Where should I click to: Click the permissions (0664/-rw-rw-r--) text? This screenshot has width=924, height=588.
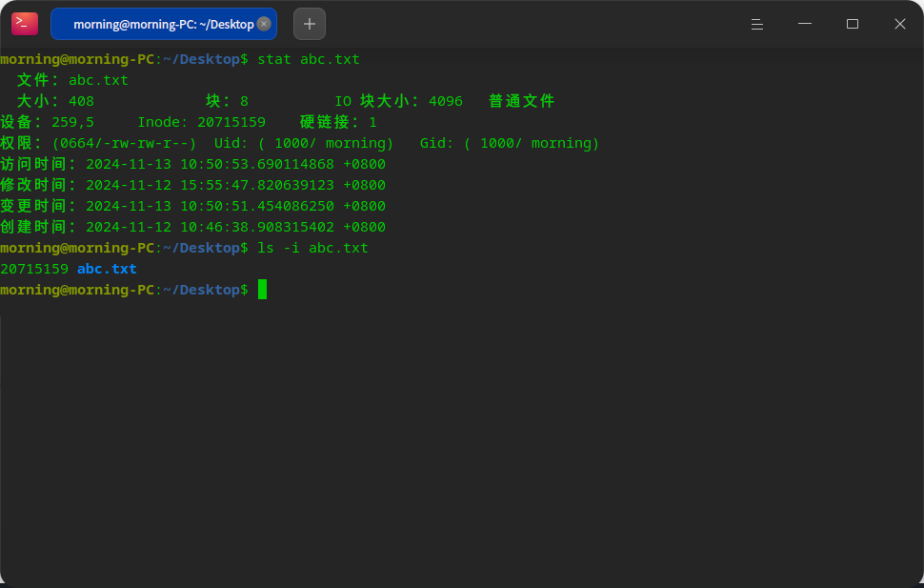coord(124,143)
